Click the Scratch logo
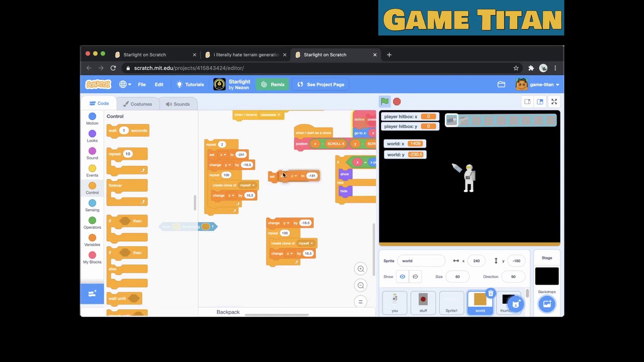Image resolution: width=644 pixels, height=362 pixels. coord(98,84)
